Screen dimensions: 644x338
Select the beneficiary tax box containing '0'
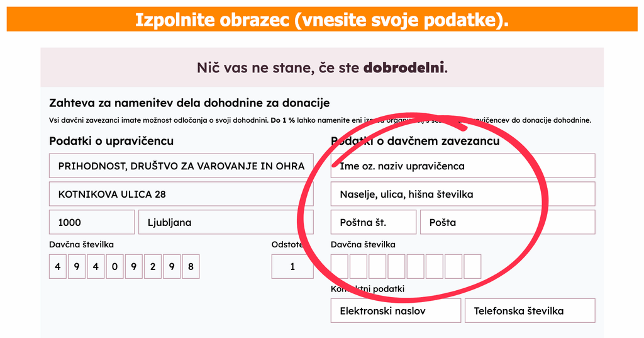(x=114, y=266)
